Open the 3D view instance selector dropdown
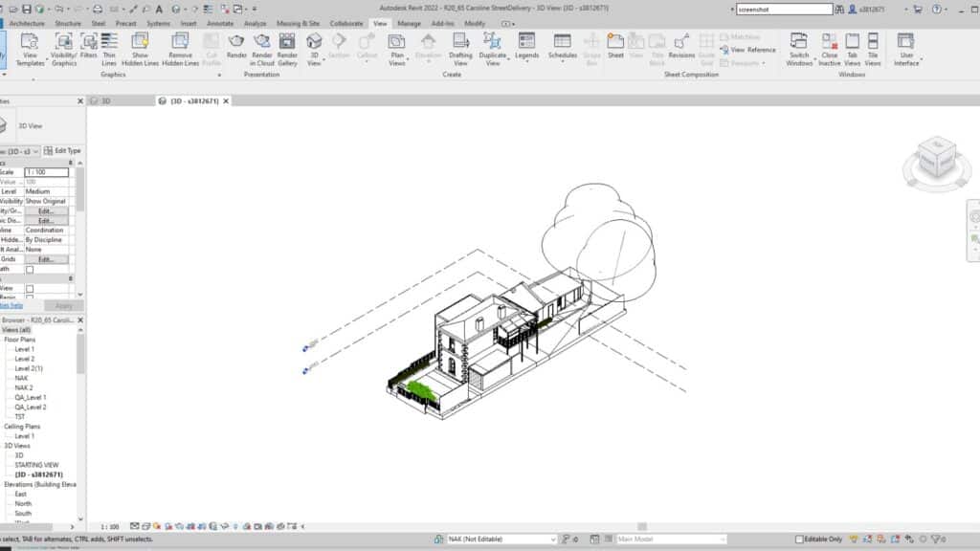The height and width of the screenshot is (551, 980). click(x=19, y=151)
